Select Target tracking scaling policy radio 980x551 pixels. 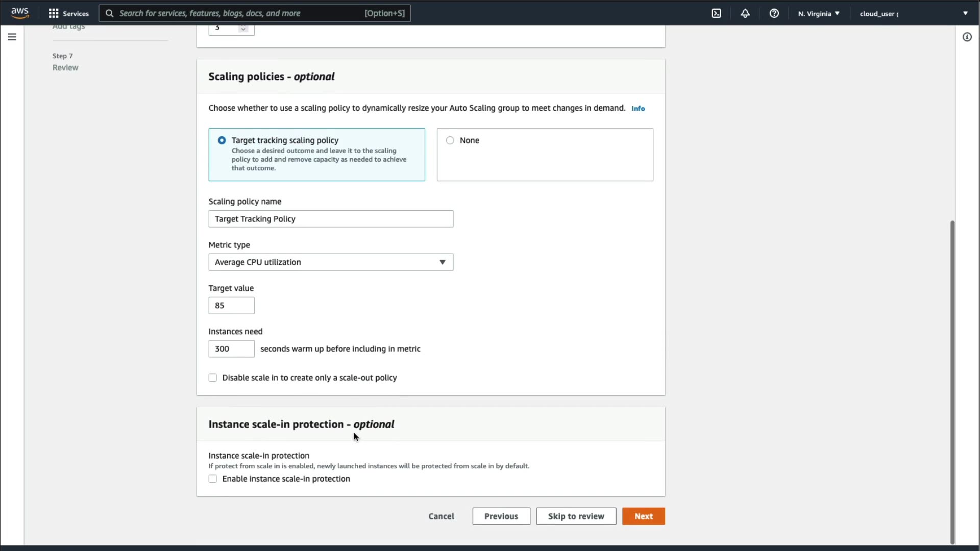tap(222, 140)
